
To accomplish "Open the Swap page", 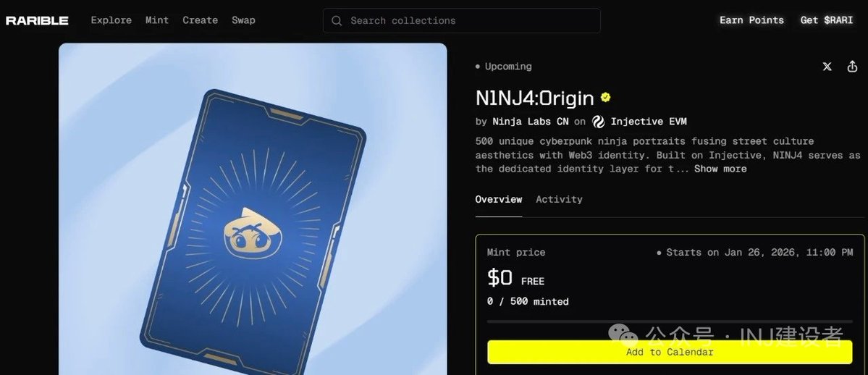I will click(243, 20).
